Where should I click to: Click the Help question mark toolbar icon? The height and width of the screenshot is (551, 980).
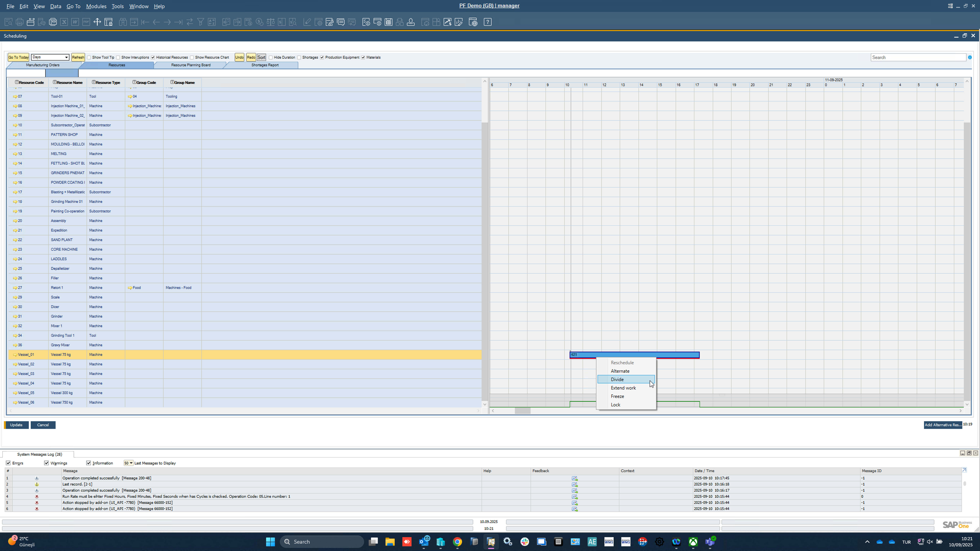tap(488, 22)
